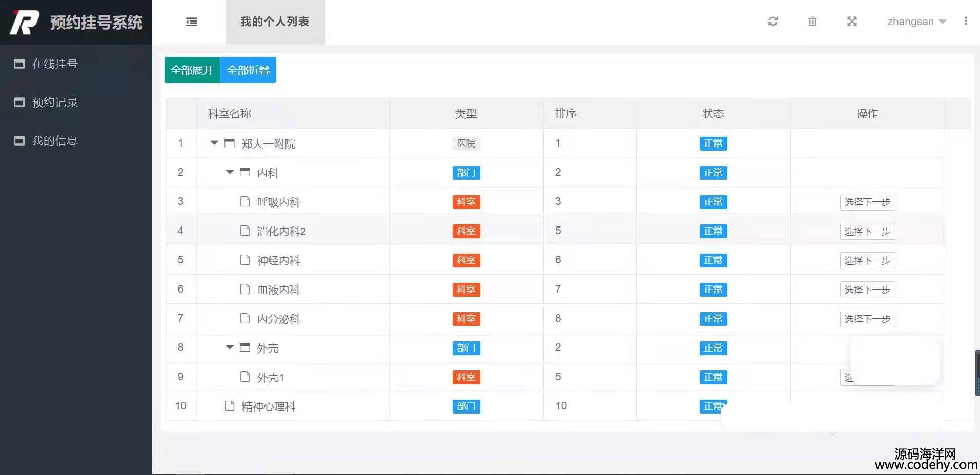The height and width of the screenshot is (475, 980).
Task: Click the trash can icon in header
Action: coord(812,22)
